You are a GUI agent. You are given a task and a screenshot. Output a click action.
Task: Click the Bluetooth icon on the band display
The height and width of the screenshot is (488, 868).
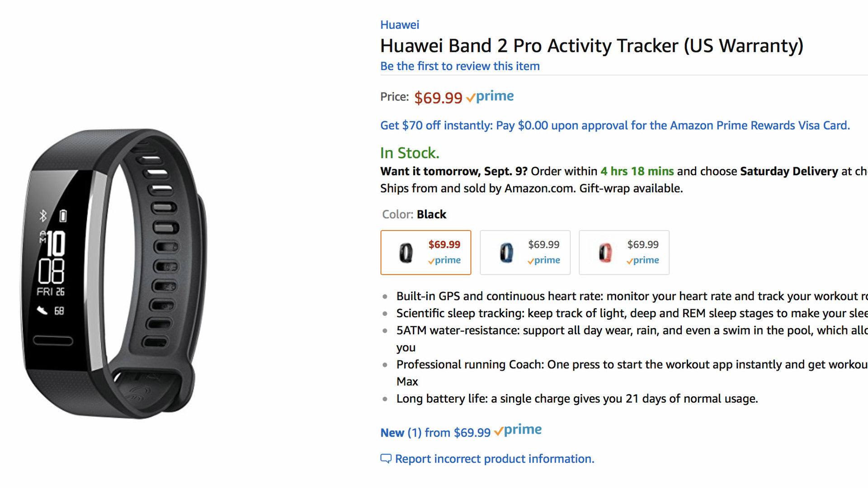click(43, 216)
